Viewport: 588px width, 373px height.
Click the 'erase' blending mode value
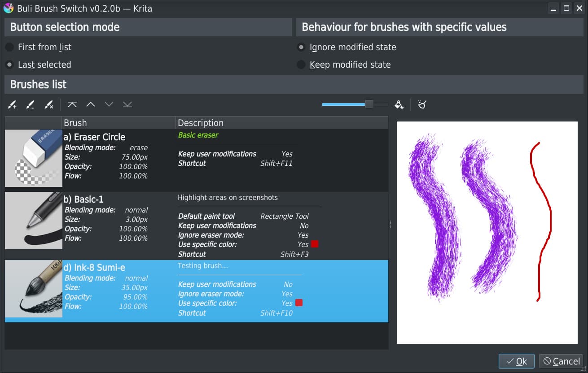click(139, 147)
